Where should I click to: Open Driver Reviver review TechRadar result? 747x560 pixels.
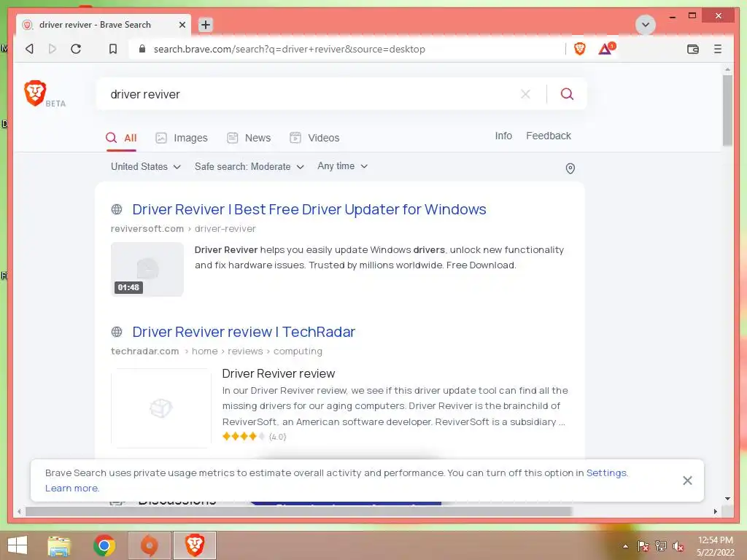tap(244, 332)
